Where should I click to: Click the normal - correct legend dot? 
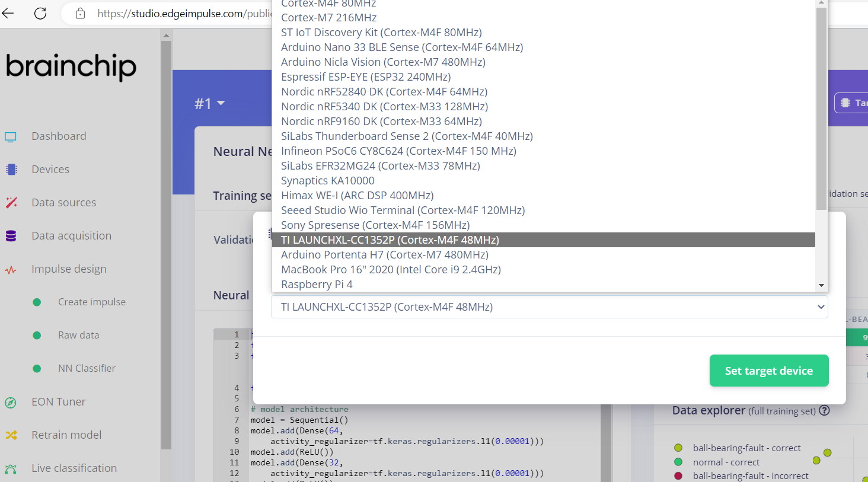click(x=678, y=462)
